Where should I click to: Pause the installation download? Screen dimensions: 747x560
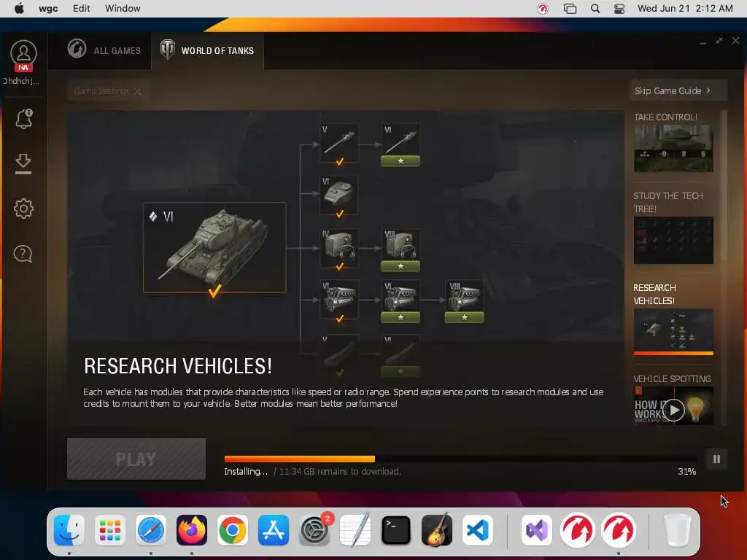716,459
